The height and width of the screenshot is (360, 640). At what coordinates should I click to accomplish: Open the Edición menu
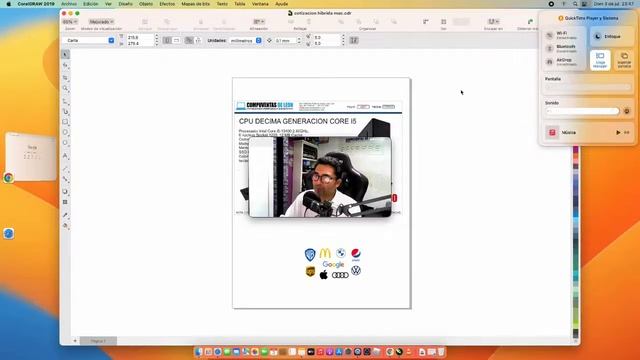click(x=91, y=4)
